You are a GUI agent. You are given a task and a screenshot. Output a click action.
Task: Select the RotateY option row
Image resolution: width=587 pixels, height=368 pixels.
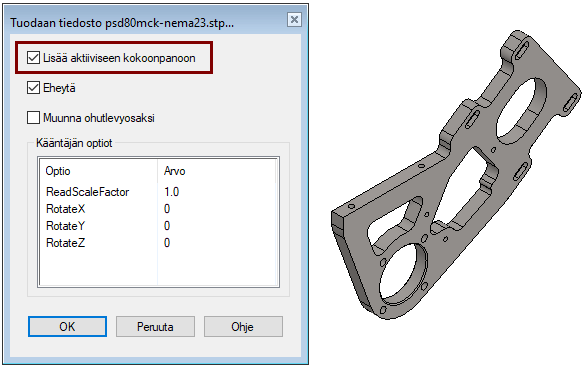[158, 226]
